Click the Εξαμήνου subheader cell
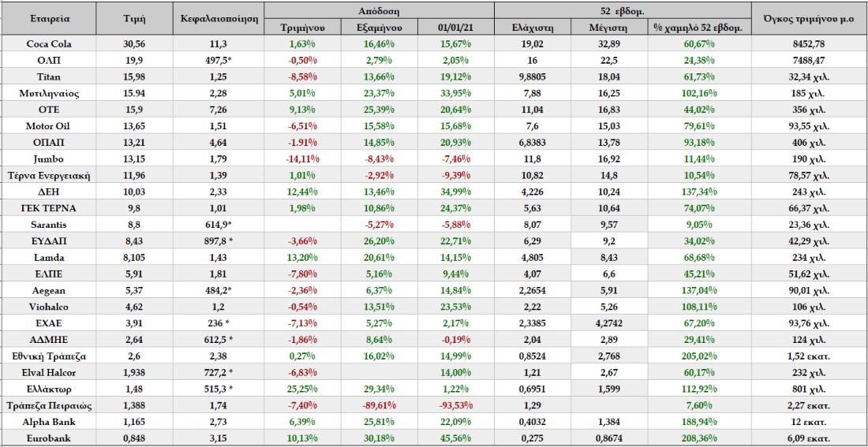The height and width of the screenshot is (447, 868). tap(379, 27)
